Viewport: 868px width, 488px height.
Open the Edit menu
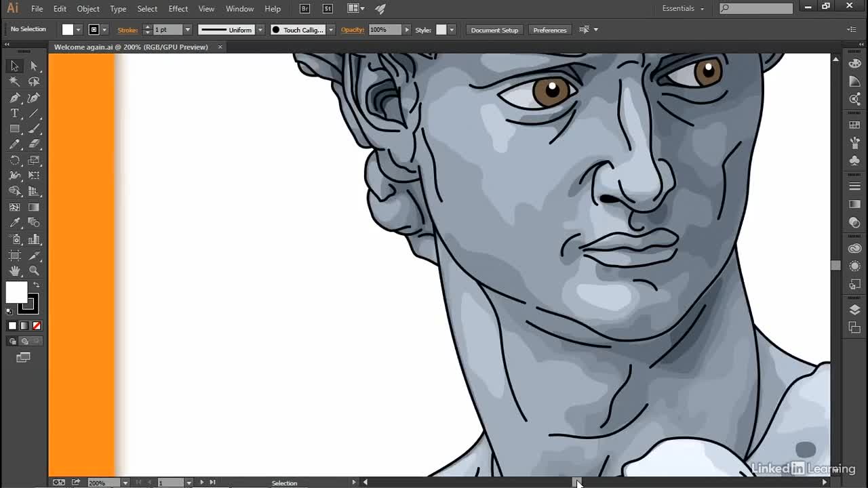tap(60, 9)
